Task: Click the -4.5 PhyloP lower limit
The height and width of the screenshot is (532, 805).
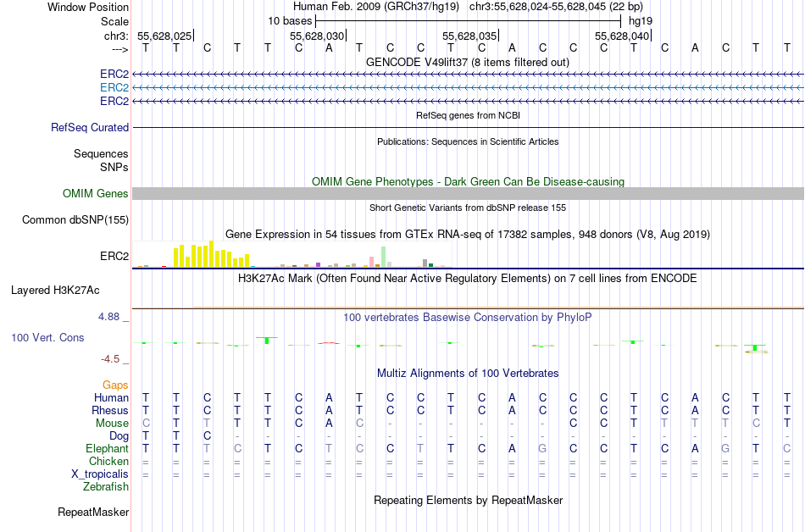Action: [x=110, y=359]
